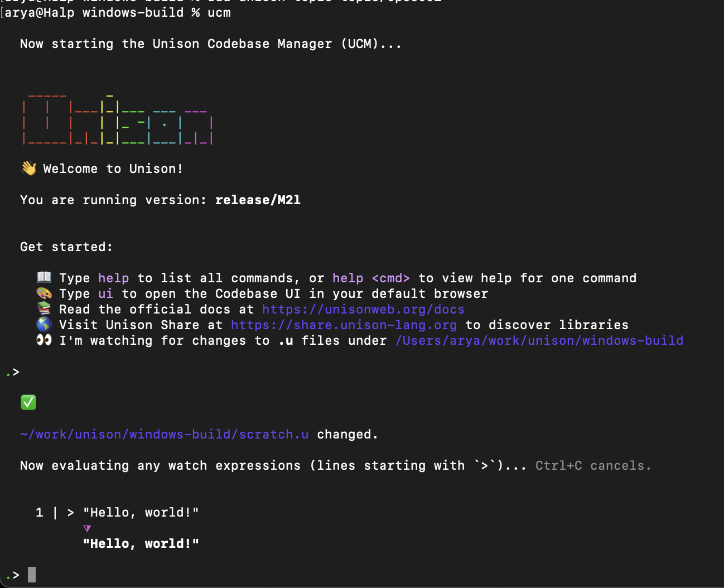Click the eyes icon watching for .u file changes
The width and height of the screenshot is (724, 588).
point(44,339)
